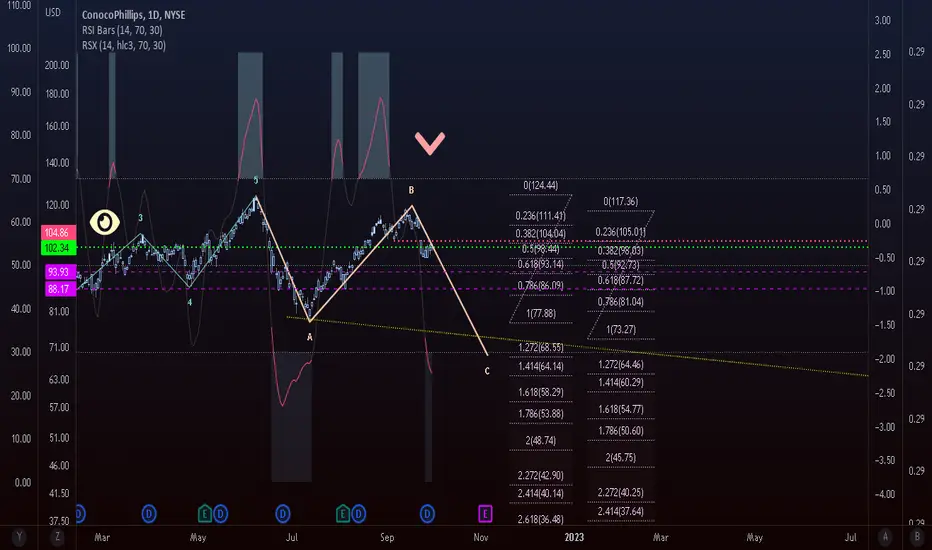Click the 1.414(64.14) Fibonacci level
The height and width of the screenshot is (550, 932).
[x=540, y=366]
